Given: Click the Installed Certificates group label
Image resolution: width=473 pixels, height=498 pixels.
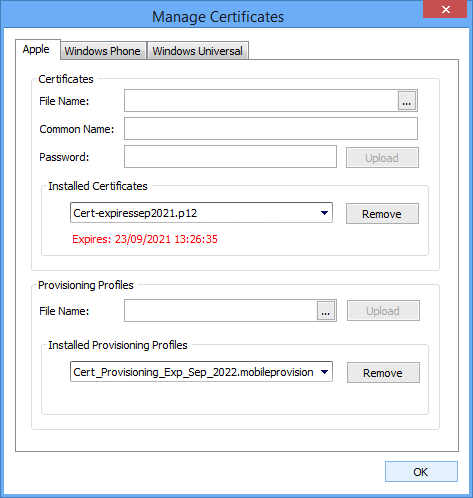Looking at the screenshot, I should tap(98, 186).
